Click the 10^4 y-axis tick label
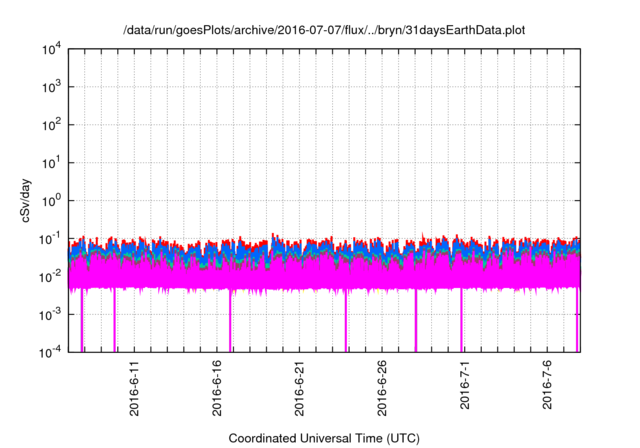 (x=52, y=50)
